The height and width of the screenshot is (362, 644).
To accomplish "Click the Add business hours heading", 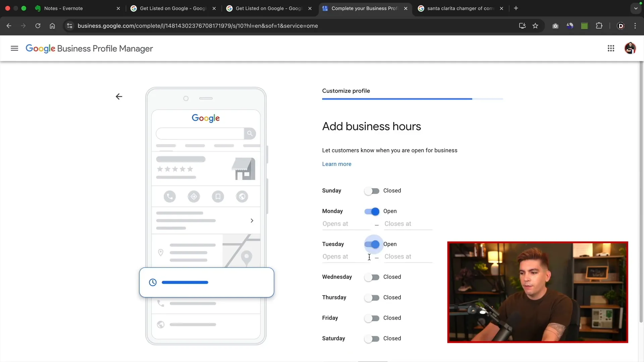I will coord(371,126).
